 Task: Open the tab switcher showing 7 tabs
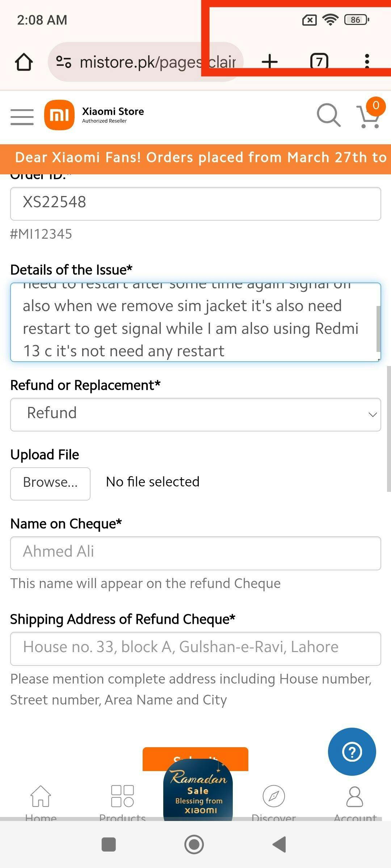pyautogui.click(x=319, y=61)
